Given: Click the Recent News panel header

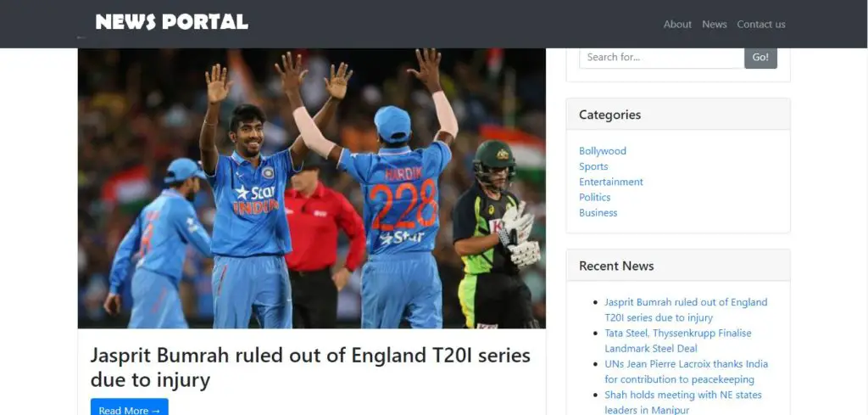Looking at the screenshot, I should pyautogui.click(x=678, y=266).
